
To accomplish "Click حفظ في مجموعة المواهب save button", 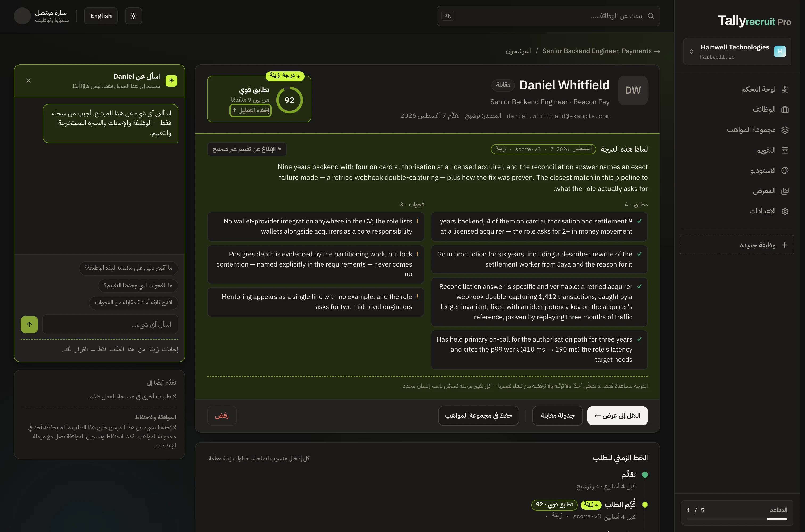I will pos(478,415).
